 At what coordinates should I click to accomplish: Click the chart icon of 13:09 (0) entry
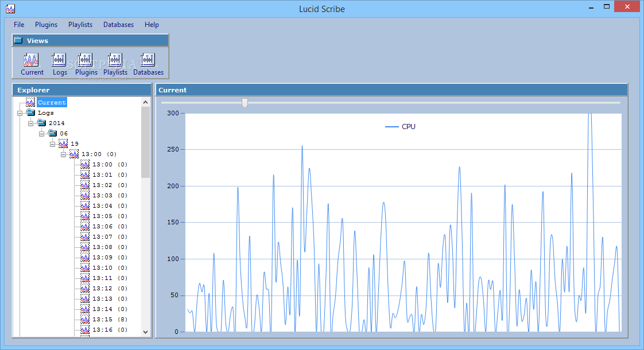[x=85, y=257]
